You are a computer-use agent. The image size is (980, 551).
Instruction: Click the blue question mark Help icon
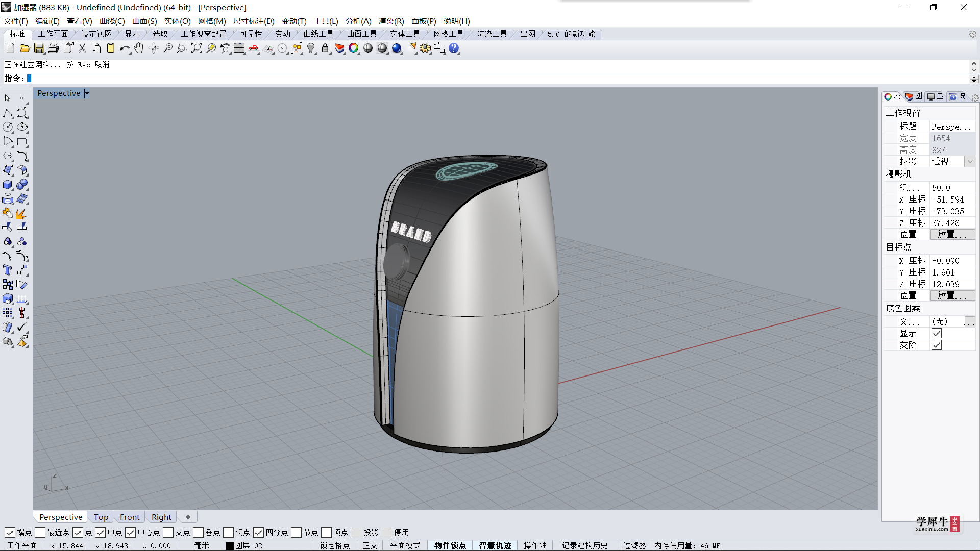tap(454, 48)
